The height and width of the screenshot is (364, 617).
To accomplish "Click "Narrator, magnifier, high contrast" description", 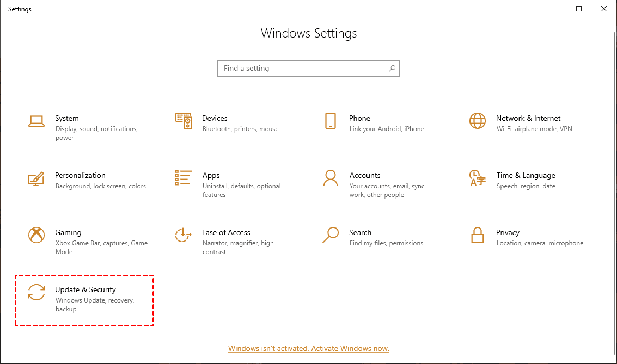I will 238,248.
